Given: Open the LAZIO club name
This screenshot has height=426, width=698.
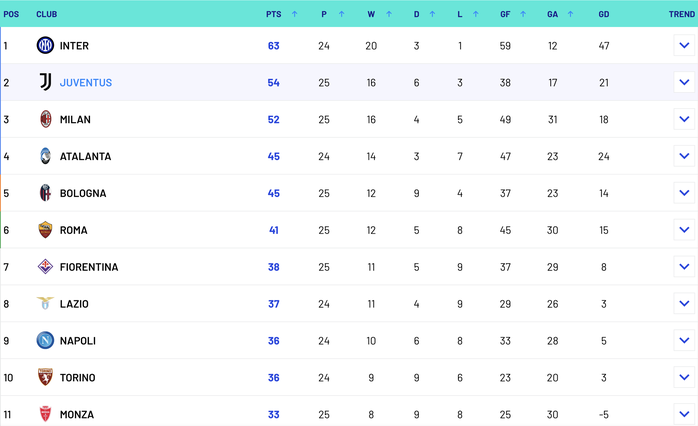Looking at the screenshot, I should (74, 304).
